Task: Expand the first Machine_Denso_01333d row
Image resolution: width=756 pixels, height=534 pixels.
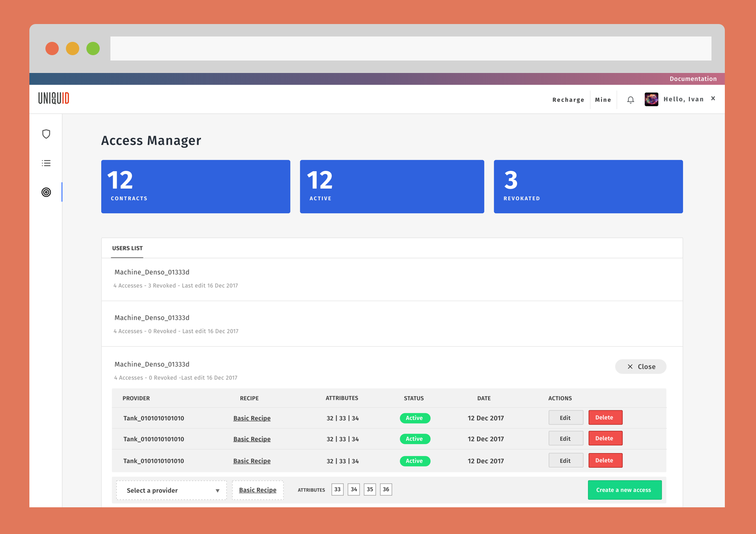Action: (152, 272)
